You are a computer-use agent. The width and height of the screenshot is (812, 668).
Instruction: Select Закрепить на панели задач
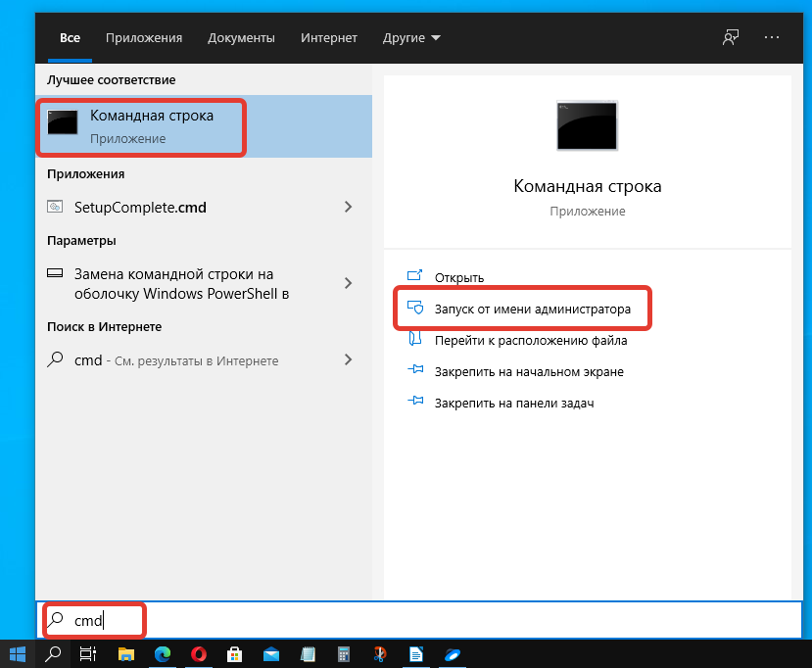click(x=514, y=403)
